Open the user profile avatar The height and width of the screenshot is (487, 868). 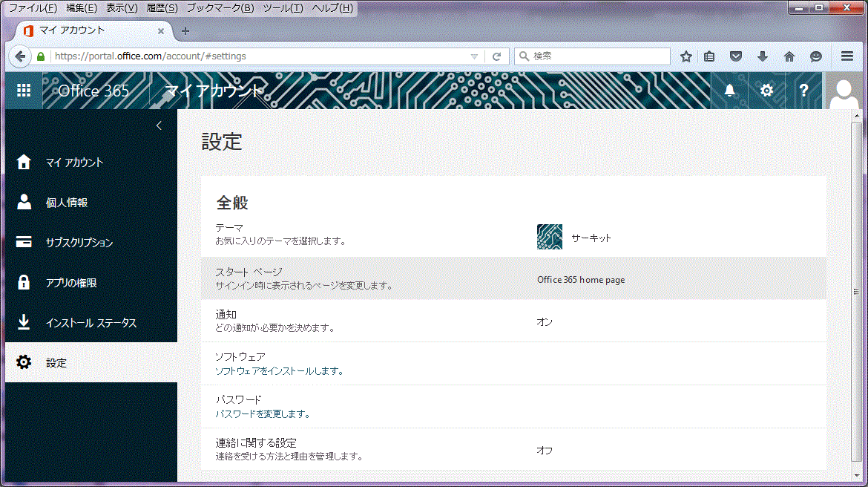click(844, 91)
